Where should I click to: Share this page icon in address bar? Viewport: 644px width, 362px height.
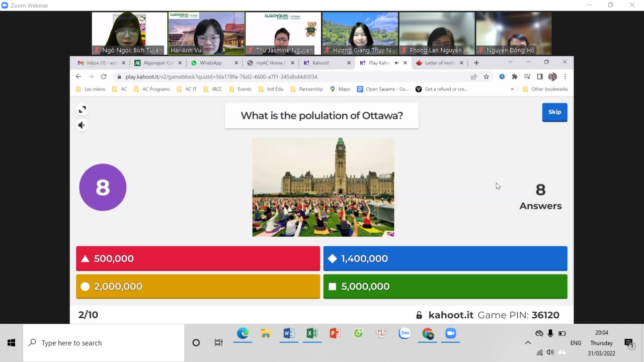pos(473,77)
